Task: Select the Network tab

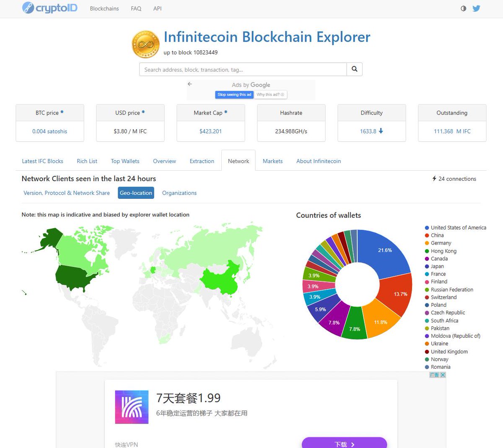Action: coord(239,161)
